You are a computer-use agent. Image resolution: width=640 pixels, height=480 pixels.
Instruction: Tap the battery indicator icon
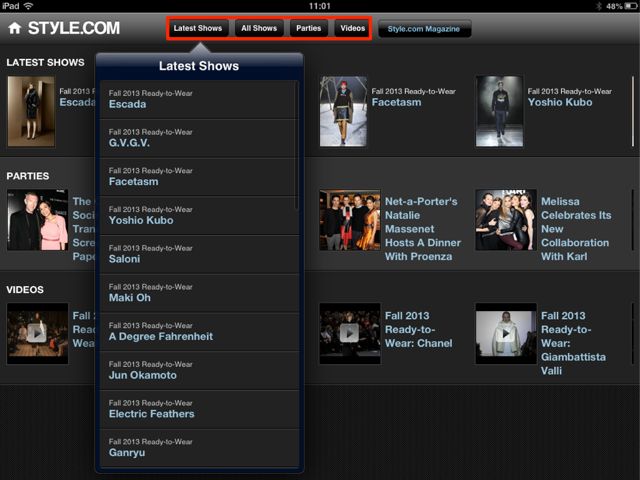[630, 6]
